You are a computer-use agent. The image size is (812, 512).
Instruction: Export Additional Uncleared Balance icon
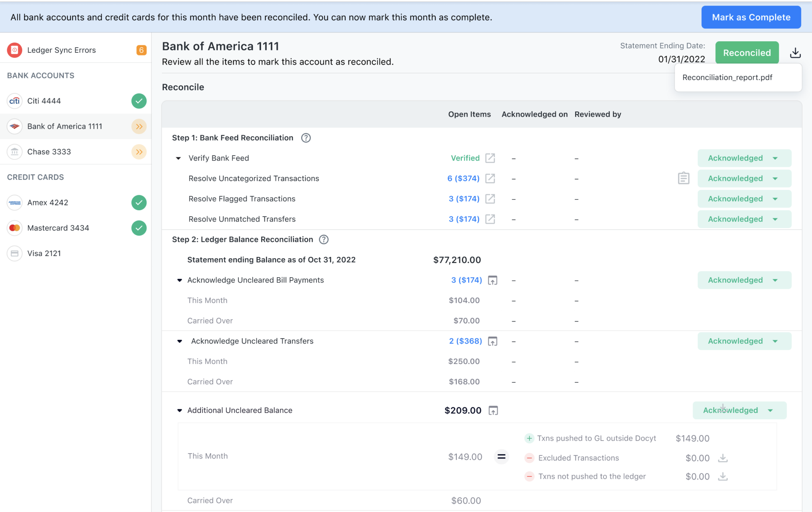(x=493, y=410)
